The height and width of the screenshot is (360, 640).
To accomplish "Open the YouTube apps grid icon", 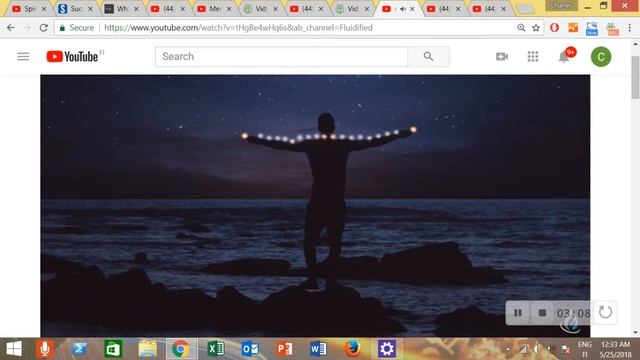I will click(533, 56).
